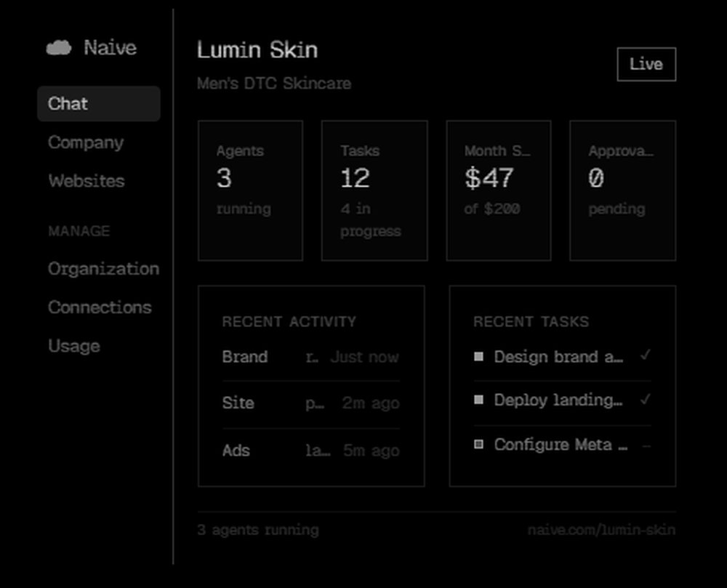Click the checkmark on Design brand task
Screen dimensions: 727x588
[646, 355]
